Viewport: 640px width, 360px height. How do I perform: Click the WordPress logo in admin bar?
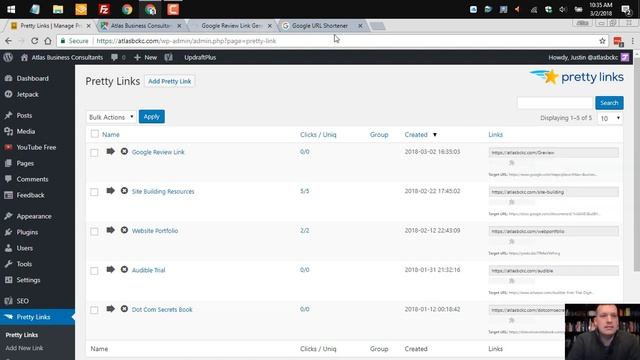tap(8, 58)
